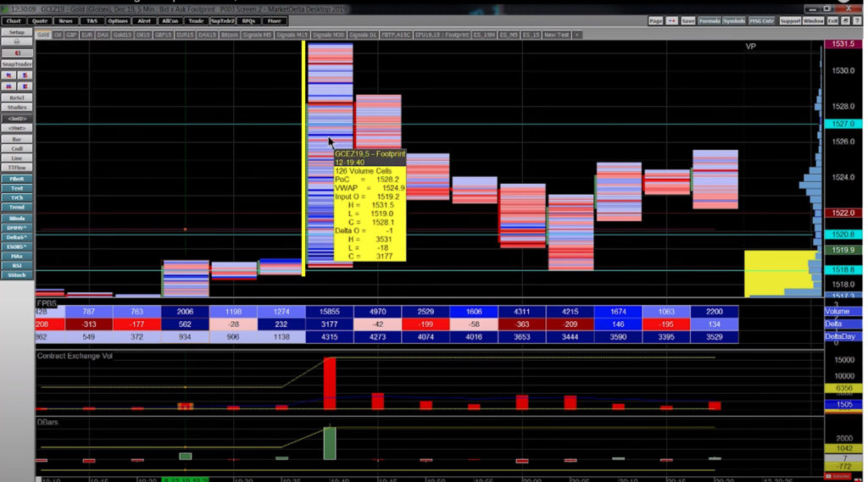Screen dimensions: 868x482
Task: Toggle the BBnds Bollinger Bands indicator
Action: point(17,218)
